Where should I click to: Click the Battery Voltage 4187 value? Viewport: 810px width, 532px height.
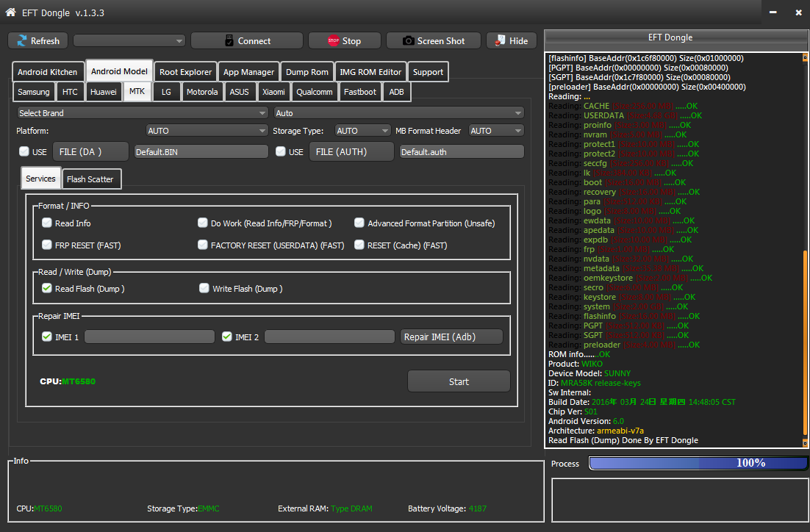coord(477,508)
